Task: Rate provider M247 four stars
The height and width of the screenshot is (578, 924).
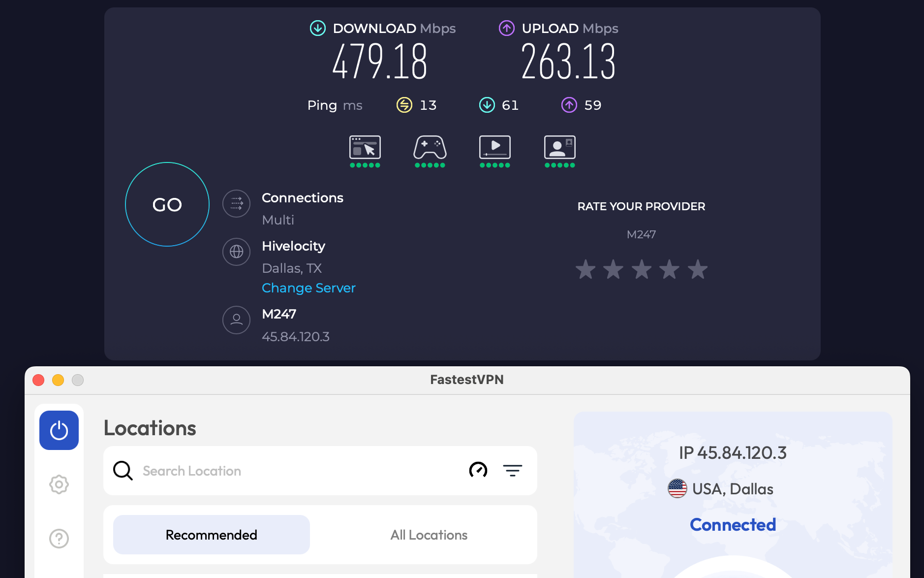Action: click(x=670, y=269)
